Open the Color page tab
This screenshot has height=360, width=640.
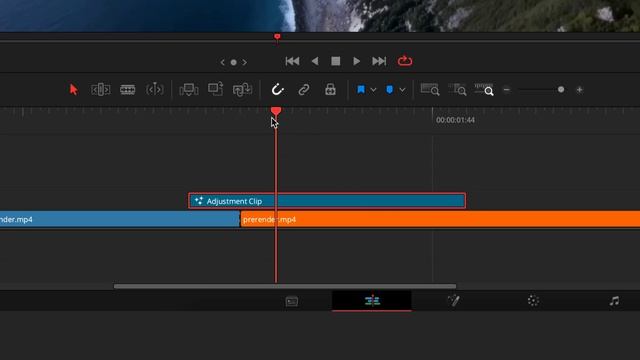tap(533, 301)
